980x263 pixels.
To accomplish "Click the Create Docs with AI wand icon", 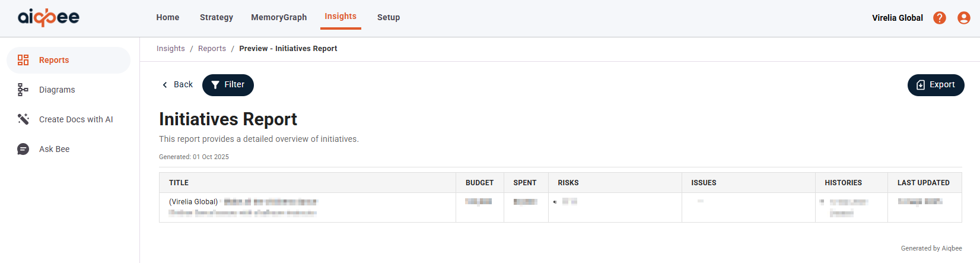I will coord(23,119).
